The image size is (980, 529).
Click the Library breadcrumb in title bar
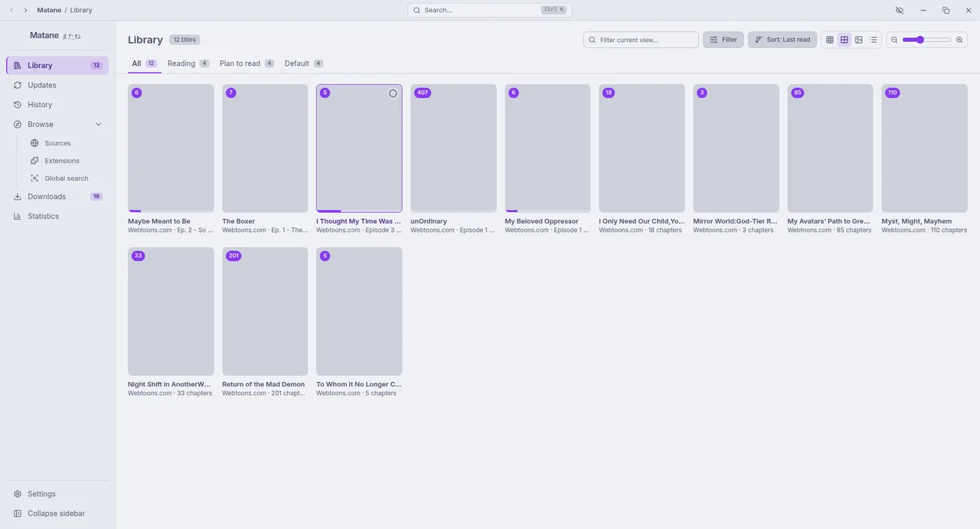[81, 10]
